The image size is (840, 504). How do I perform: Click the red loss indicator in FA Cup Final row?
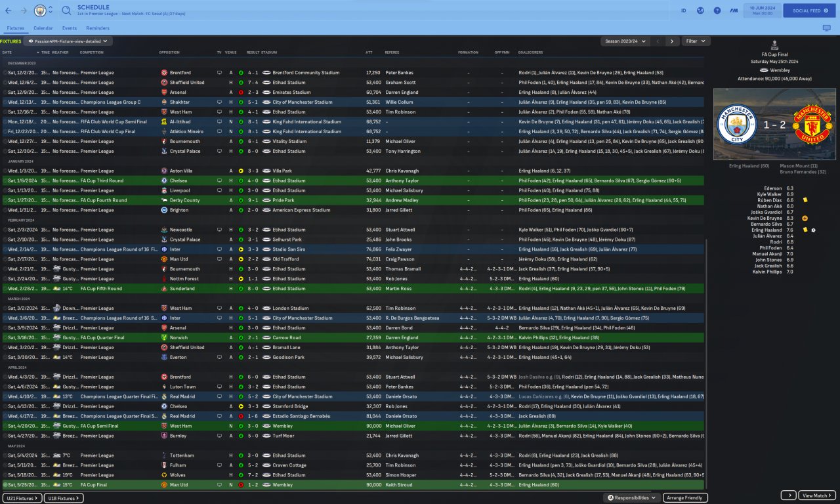[241, 485]
